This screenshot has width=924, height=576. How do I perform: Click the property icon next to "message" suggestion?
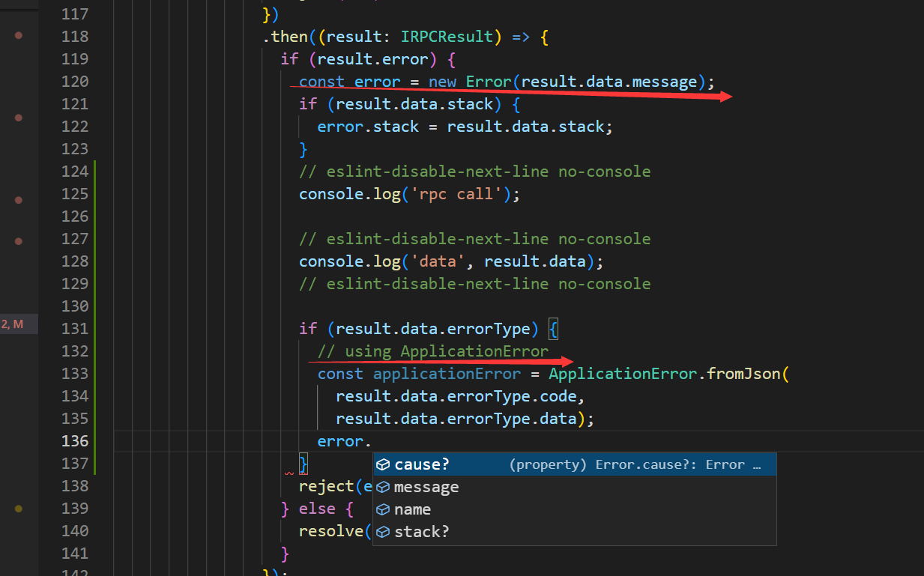click(x=384, y=486)
